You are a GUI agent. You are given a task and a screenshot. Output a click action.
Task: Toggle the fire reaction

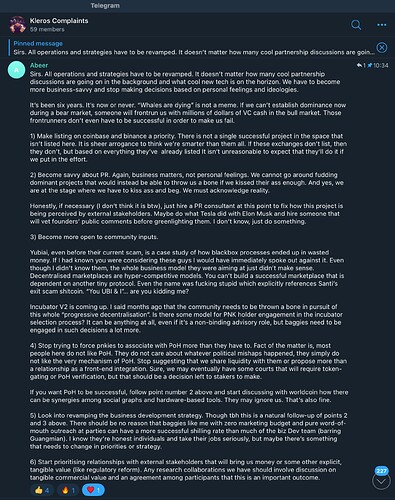pyautogui.click(x=68, y=490)
